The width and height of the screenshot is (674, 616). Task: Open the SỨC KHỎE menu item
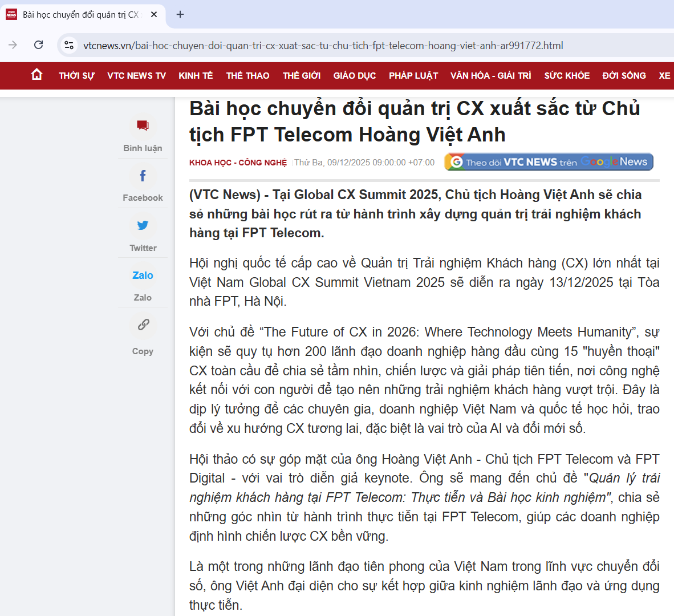(x=567, y=75)
